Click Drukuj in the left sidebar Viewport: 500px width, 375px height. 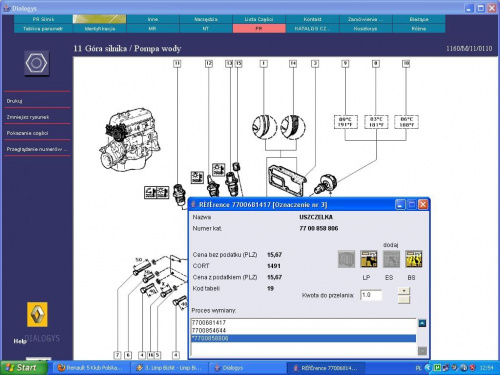pos(14,101)
